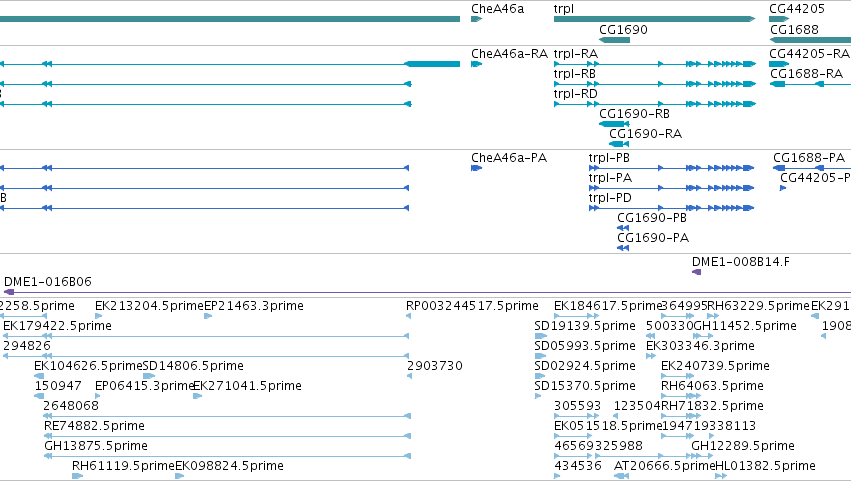Select the trpl-RA transcript track
The width and height of the screenshot is (851, 481).
coord(655,64)
